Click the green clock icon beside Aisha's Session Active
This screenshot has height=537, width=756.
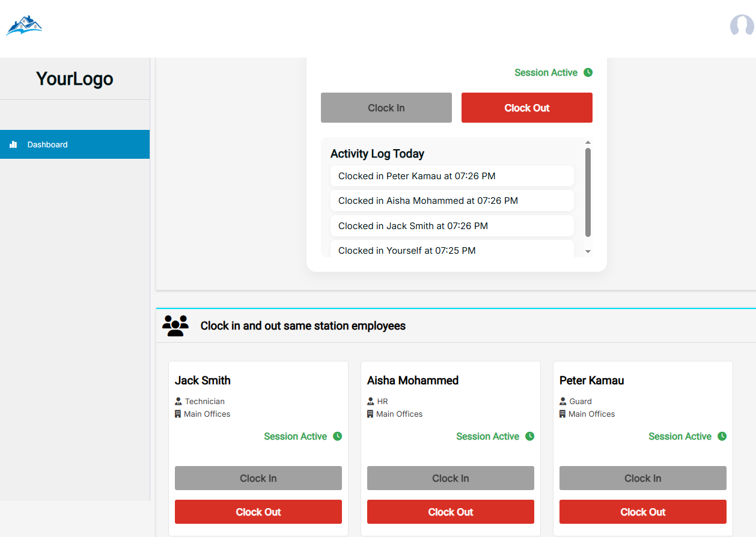[x=529, y=436]
